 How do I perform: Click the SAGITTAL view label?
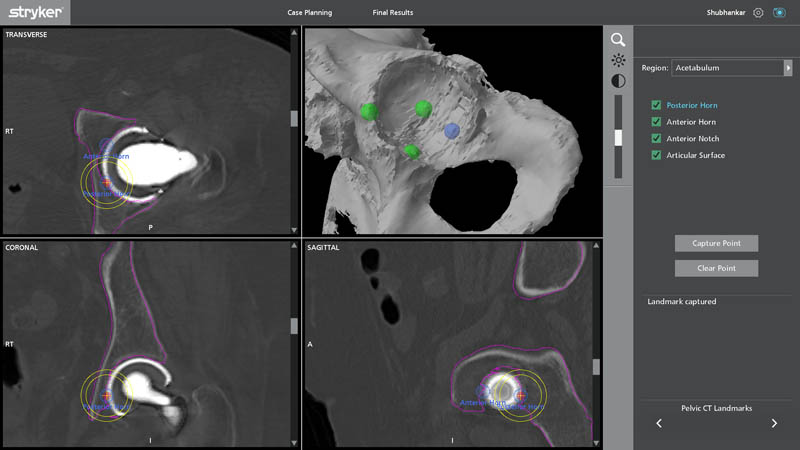click(x=323, y=247)
